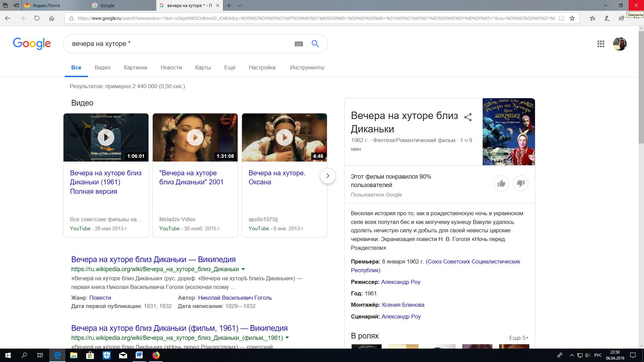Open the Ещё menu
The image size is (644, 362).
[x=230, y=67]
